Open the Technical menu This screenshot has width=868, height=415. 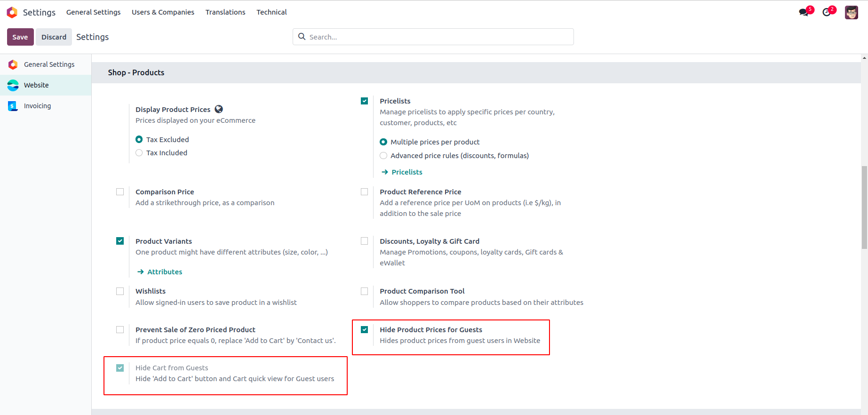point(271,12)
